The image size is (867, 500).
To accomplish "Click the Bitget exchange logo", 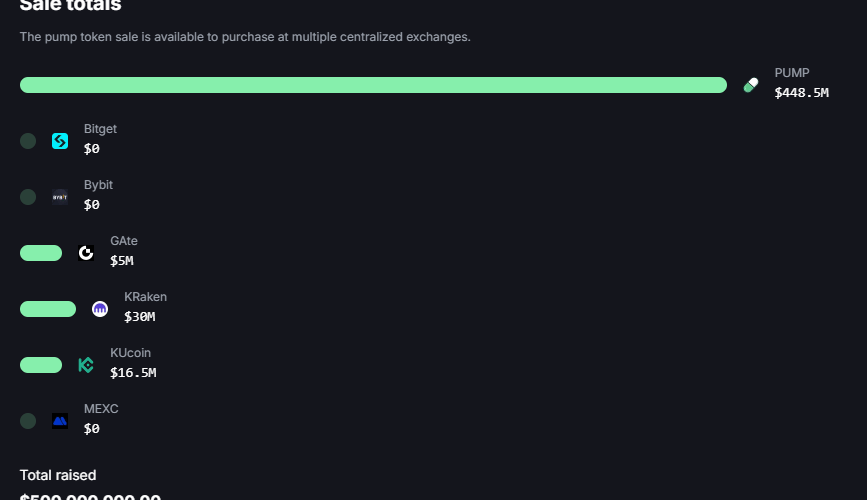I will (x=60, y=141).
